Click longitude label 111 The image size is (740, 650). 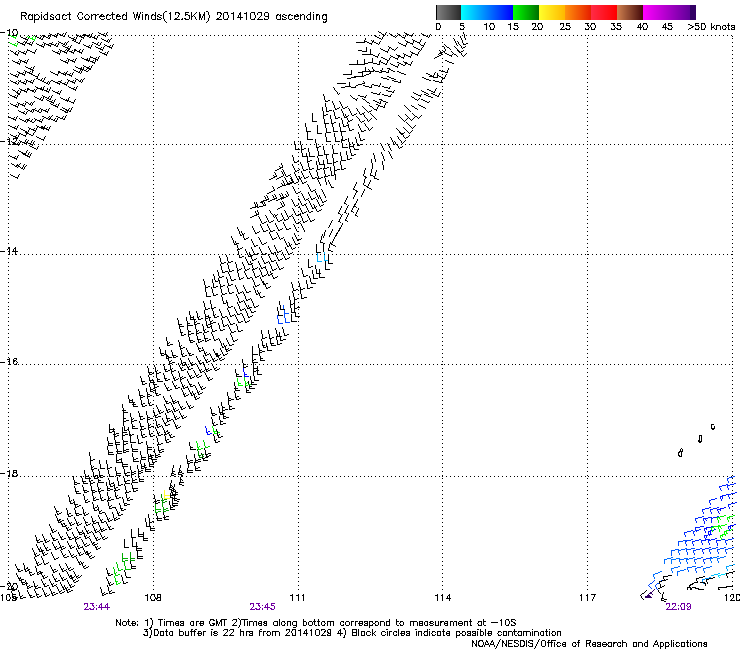(297, 598)
